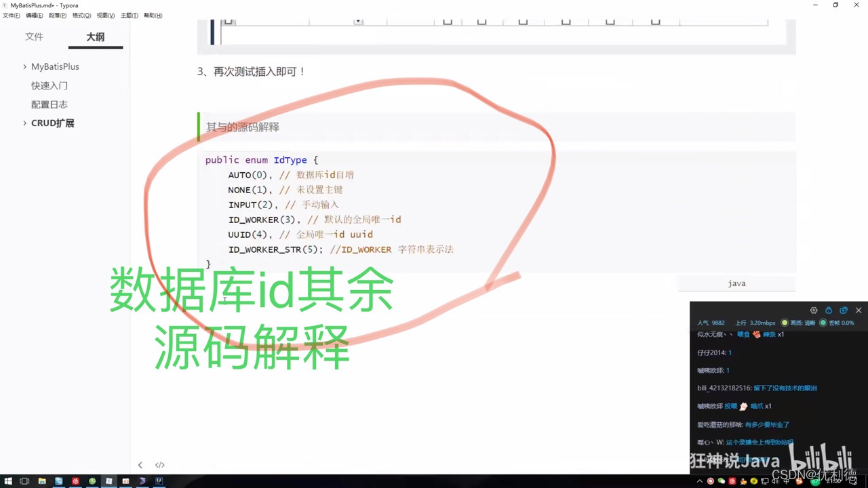This screenshot has width=868, height=488.
Task: Open the 段落(P) menu
Action: [58, 16]
